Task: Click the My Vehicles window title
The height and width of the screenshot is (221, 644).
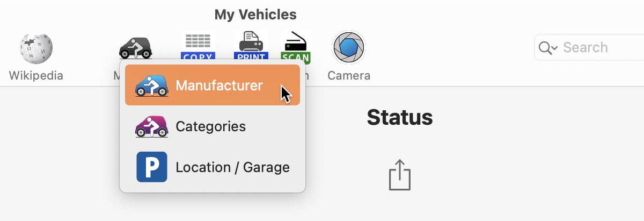Action: click(255, 15)
